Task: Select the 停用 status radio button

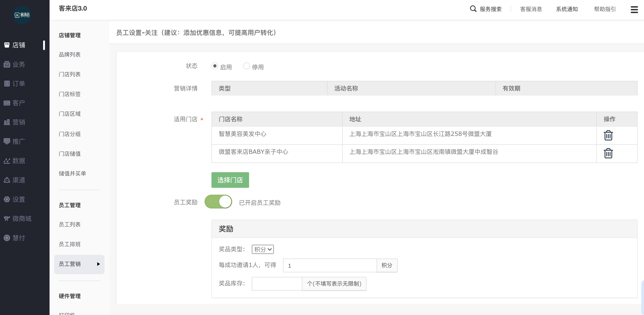Action: pos(247,66)
